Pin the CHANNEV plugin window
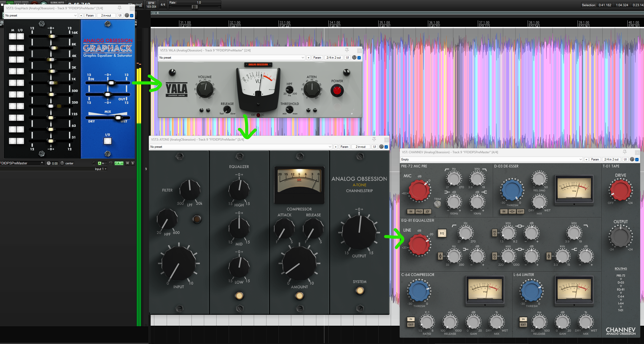This screenshot has height=344, width=644. pos(624,152)
